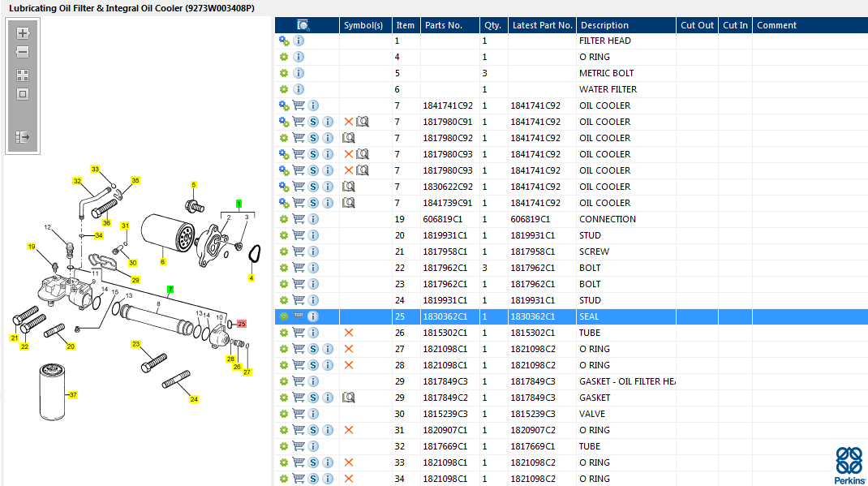The width and height of the screenshot is (868, 486).
Task: Add item 32 TUBE to cart
Action: pos(299,446)
